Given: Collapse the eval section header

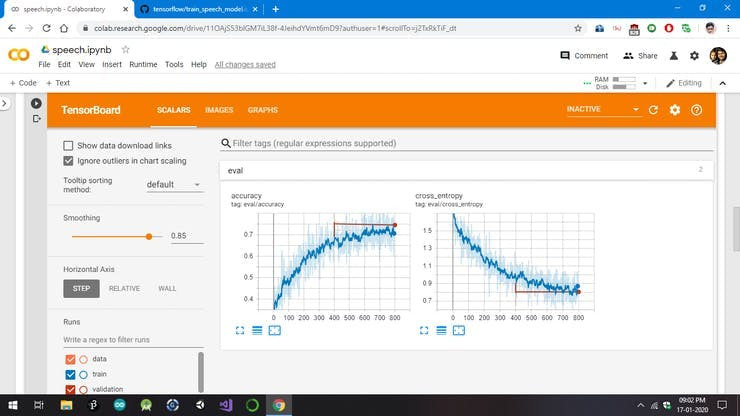Looking at the screenshot, I should point(466,170).
